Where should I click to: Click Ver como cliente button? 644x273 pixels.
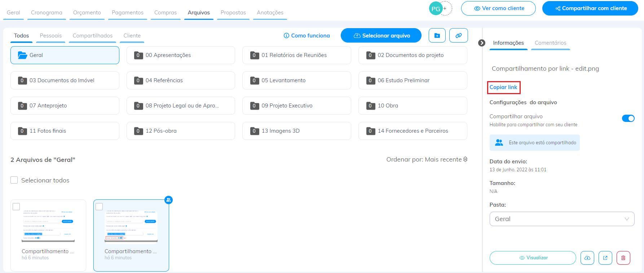click(498, 8)
